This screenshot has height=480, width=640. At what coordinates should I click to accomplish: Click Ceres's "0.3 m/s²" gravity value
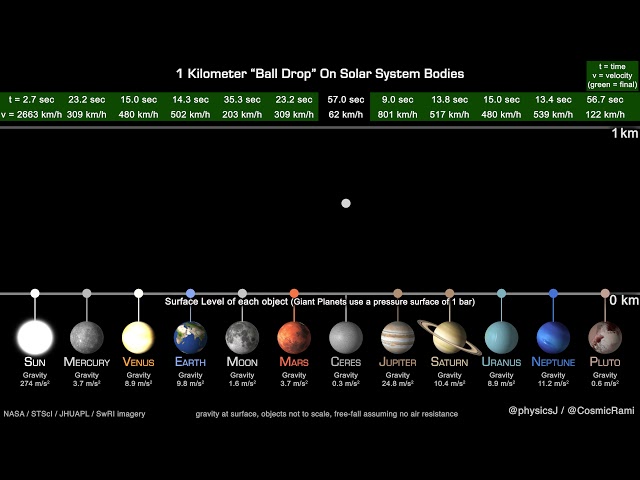(346, 384)
